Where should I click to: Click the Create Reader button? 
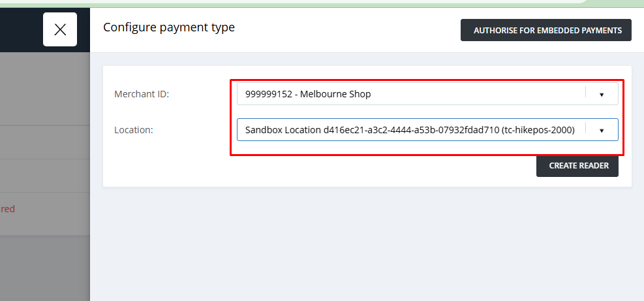click(x=577, y=166)
